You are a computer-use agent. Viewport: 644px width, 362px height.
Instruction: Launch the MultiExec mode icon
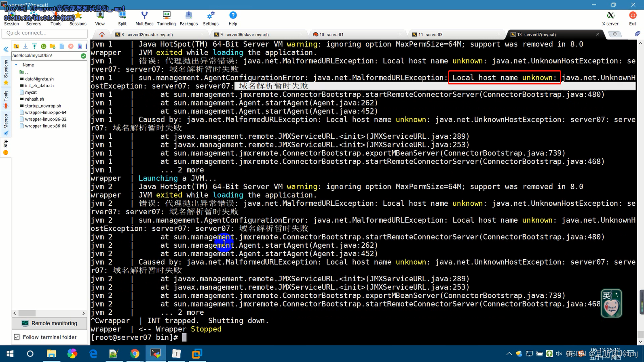point(144,19)
